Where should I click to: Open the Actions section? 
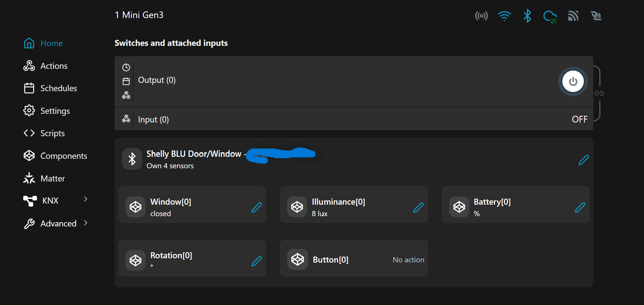click(46, 66)
